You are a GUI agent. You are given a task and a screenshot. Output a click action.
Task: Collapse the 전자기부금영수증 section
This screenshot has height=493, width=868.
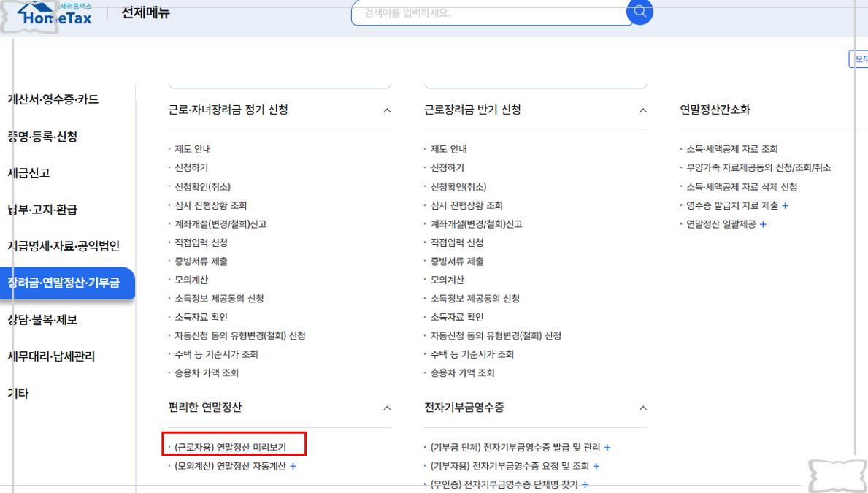pyautogui.click(x=642, y=408)
